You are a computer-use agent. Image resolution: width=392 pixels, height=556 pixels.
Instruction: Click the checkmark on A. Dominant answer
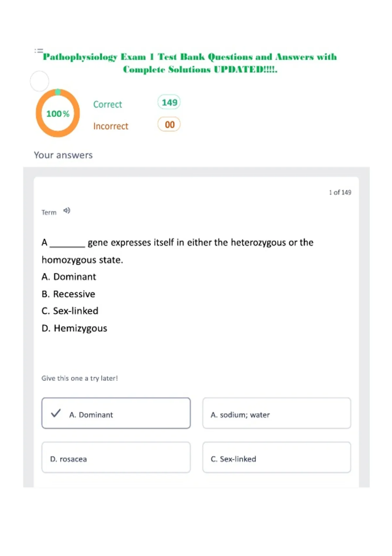tap(56, 413)
